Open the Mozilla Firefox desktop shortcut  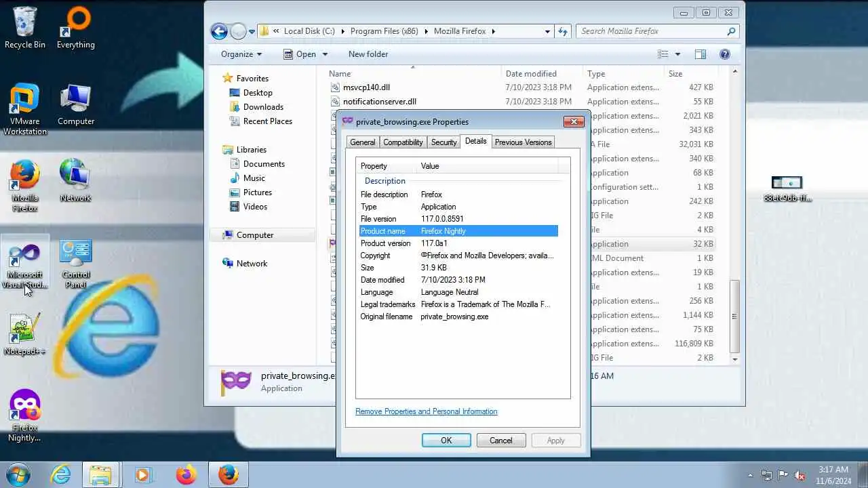[25, 185]
